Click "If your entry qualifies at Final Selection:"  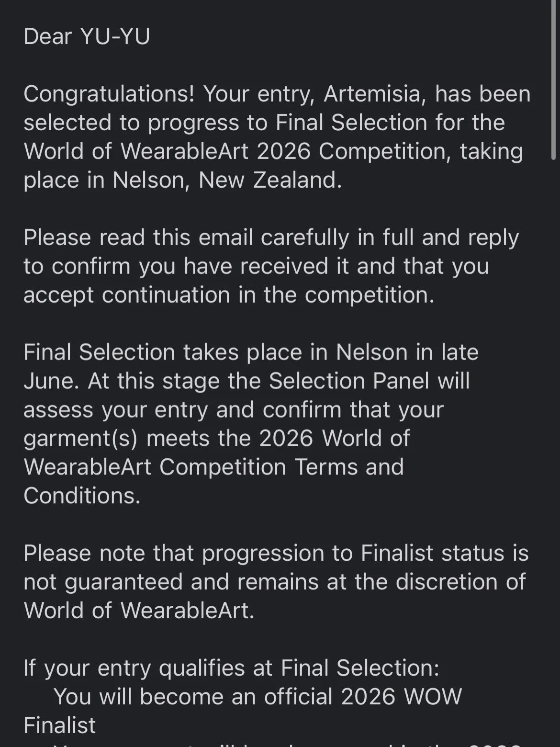coord(231,669)
